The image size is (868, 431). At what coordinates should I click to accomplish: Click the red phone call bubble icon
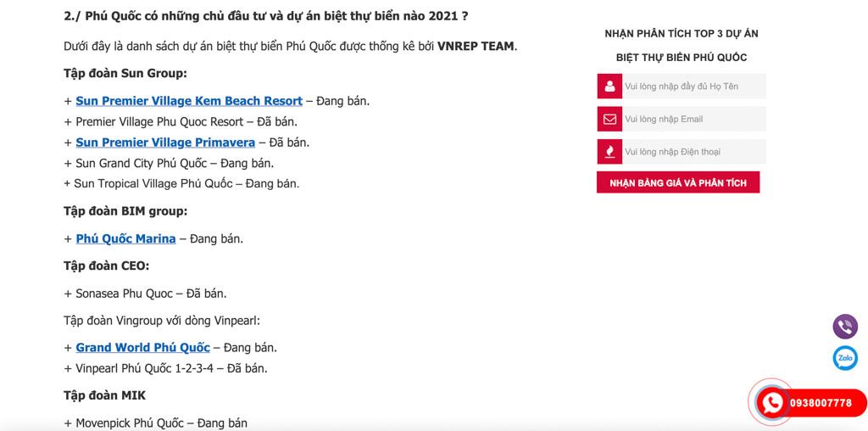point(772,403)
